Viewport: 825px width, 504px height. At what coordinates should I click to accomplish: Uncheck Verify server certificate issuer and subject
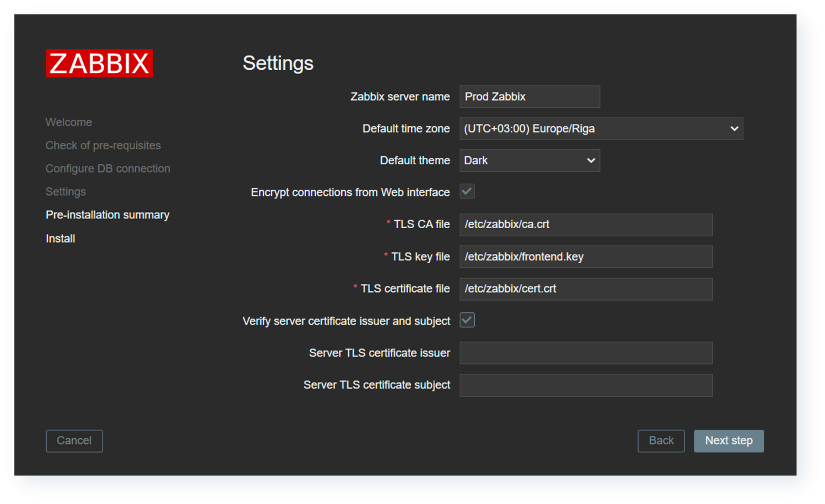pos(467,320)
